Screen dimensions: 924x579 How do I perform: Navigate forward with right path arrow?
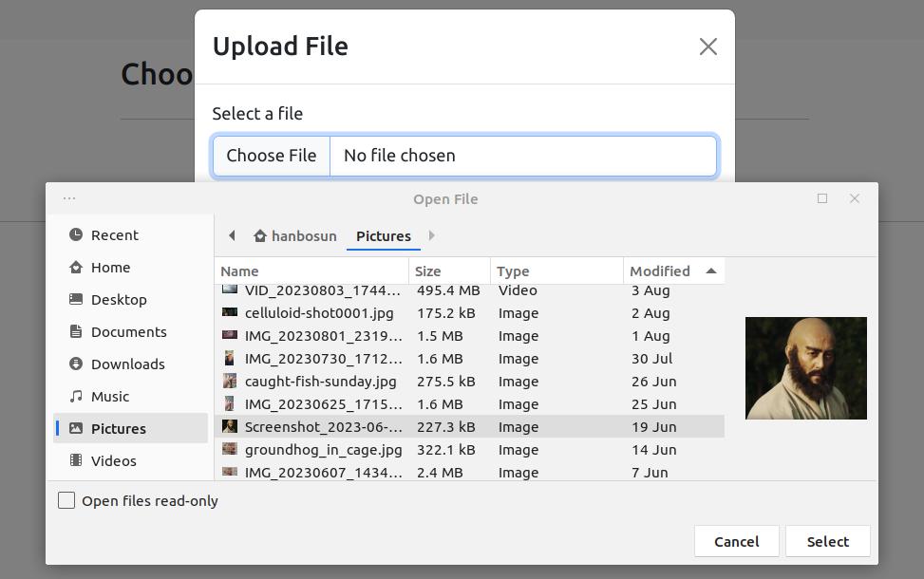pos(431,235)
